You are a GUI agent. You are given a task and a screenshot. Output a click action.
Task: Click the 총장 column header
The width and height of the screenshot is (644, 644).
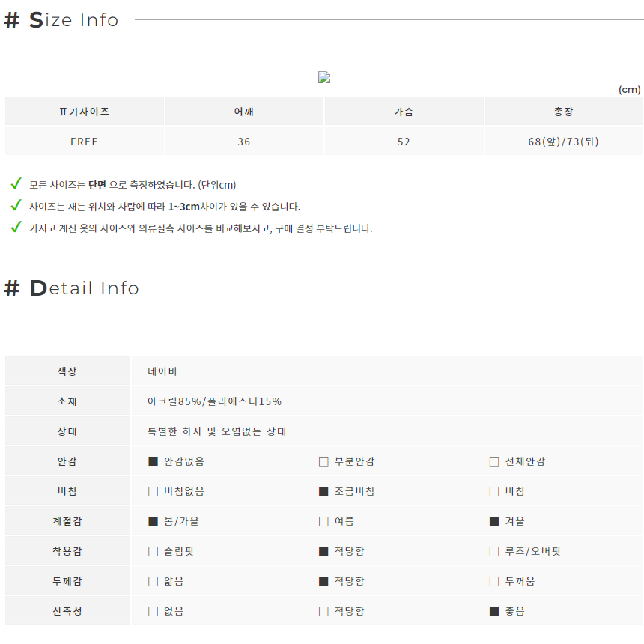click(563, 112)
